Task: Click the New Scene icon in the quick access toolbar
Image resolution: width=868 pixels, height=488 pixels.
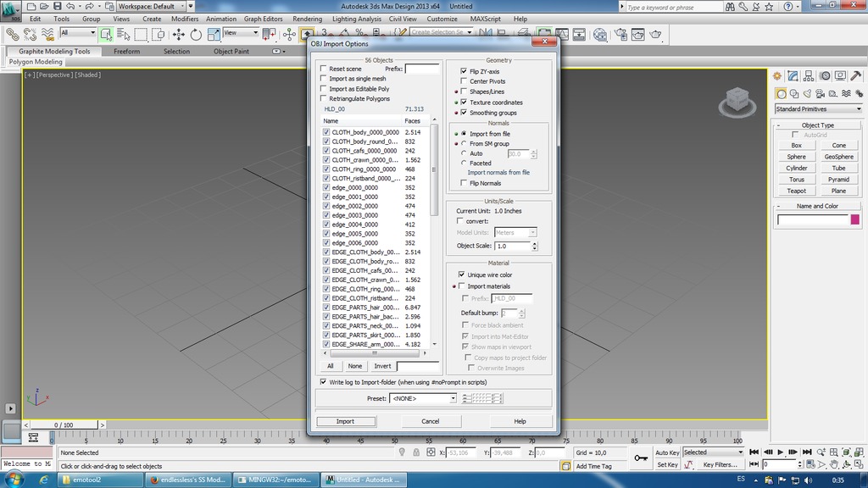Action: [31, 7]
